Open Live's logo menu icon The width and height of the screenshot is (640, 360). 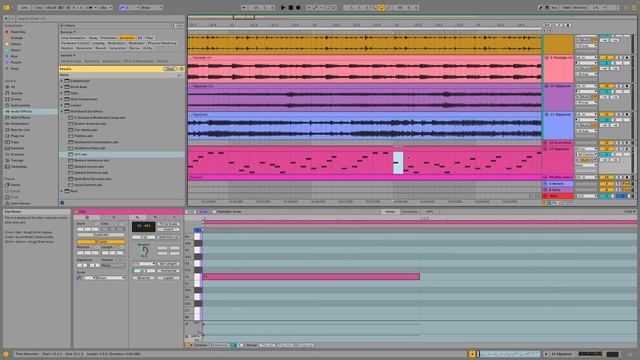click(7, 7)
